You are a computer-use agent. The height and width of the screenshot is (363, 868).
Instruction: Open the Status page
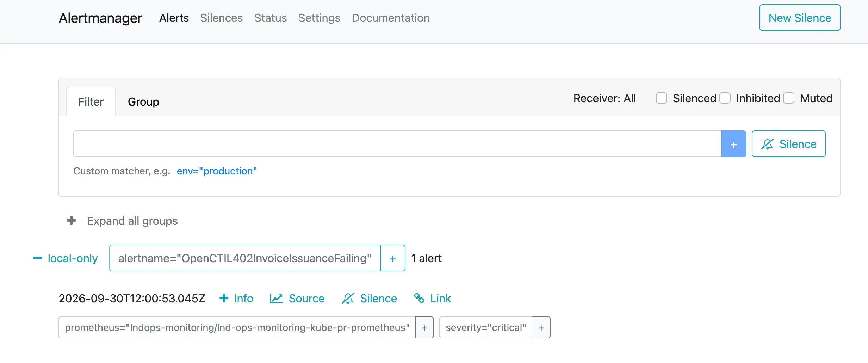pos(271,18)
